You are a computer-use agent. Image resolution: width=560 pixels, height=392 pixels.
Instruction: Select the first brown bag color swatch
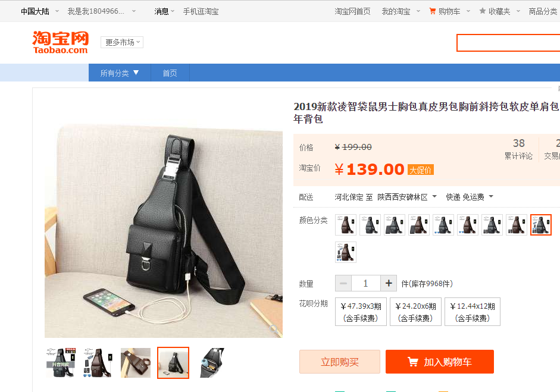click(x=346, y=225)
